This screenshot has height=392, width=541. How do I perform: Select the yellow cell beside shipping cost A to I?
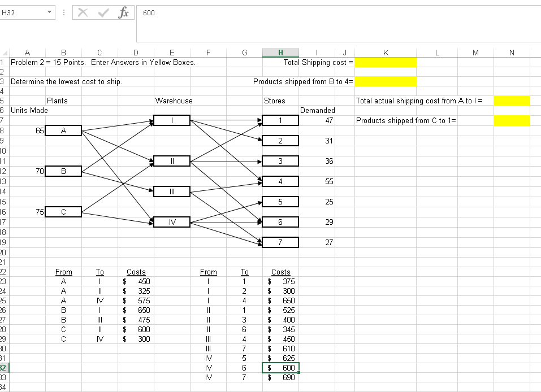click(512, 101)
